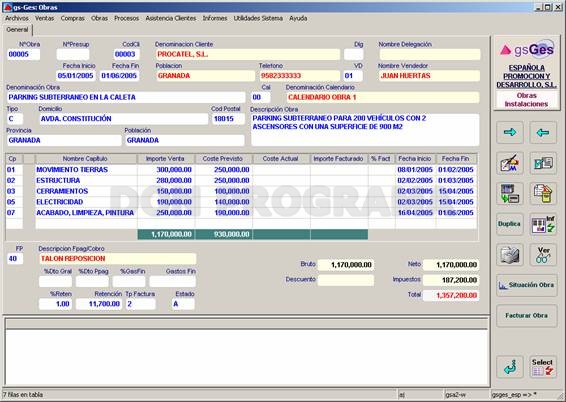The image size is (566, 402).
Task: Select the General tab
Action: [x=17, y=30]
